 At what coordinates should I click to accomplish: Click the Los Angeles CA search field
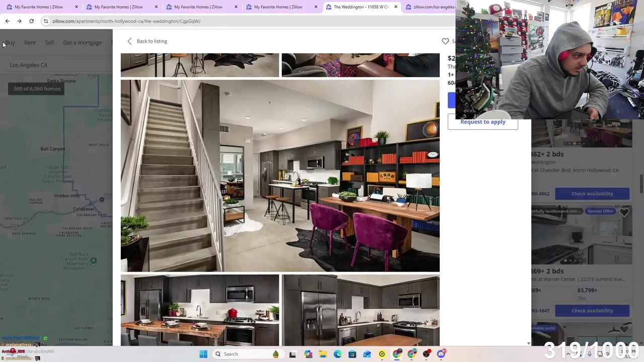[58, 65]
